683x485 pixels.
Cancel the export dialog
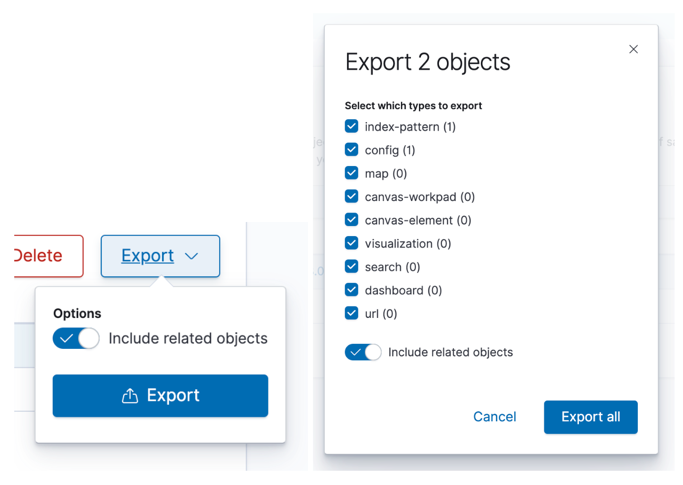(x=495, y=417)
